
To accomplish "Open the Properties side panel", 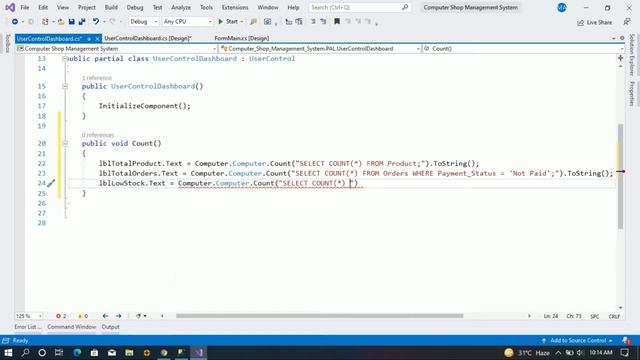I will click(x=631, y=93).
